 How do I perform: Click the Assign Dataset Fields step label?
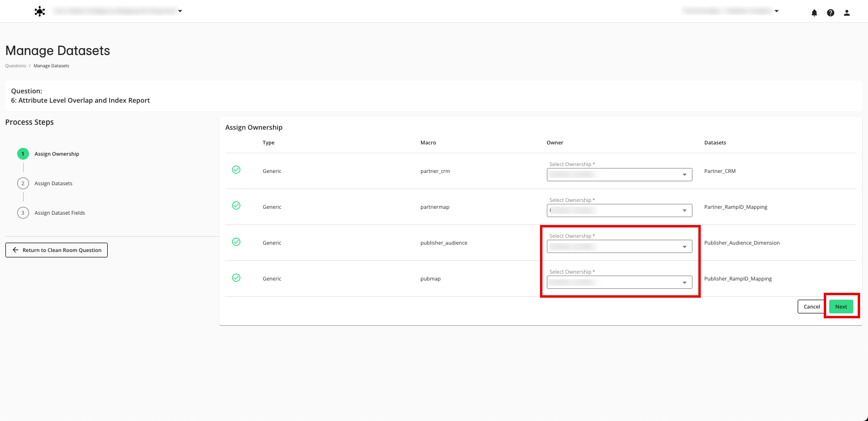pos(60,213)
